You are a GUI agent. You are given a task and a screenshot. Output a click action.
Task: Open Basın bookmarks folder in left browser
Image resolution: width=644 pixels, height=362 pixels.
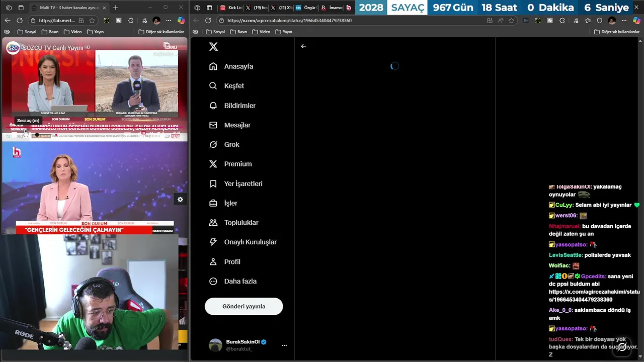(x=50, y=32)
